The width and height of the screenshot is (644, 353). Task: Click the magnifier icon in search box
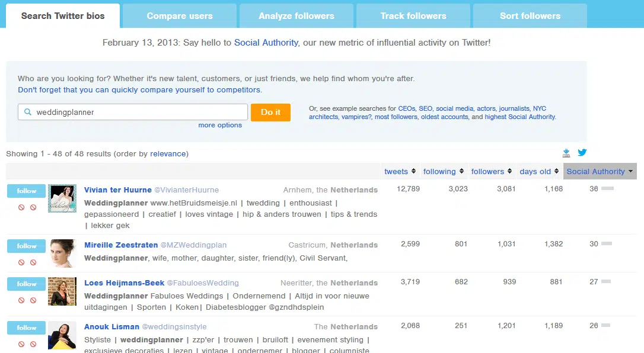(x=27, y=112)
